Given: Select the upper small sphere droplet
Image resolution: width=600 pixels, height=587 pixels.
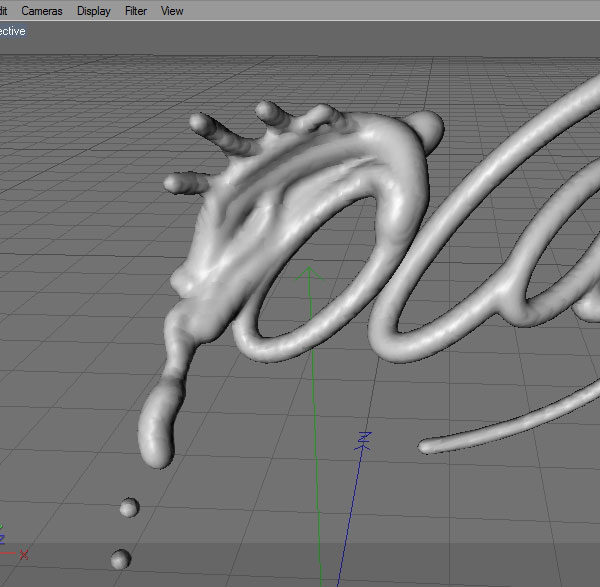Looking at the screenshot, I should click(x=129, y=507).
